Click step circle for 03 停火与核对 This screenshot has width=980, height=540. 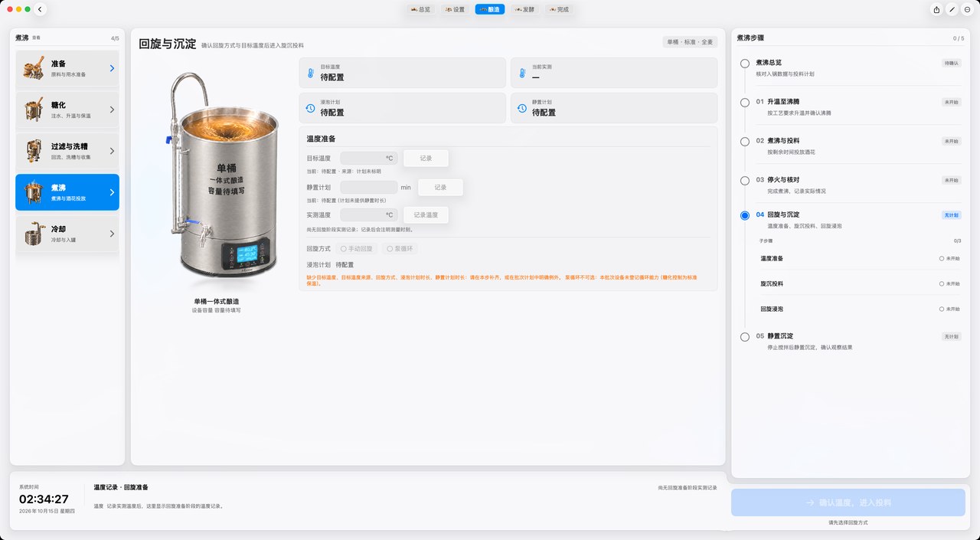745,181
